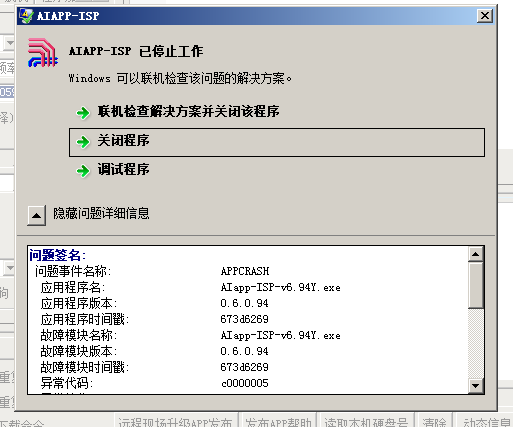Click the striped AIAPP-ISP application logo
513x427 pixels.
43,53
